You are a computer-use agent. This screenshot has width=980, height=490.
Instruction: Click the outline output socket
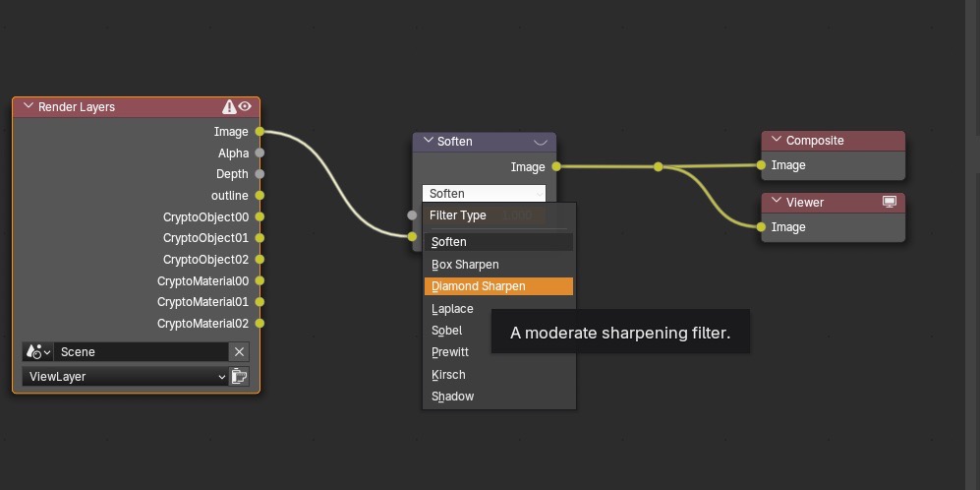[x=259, y=195]
